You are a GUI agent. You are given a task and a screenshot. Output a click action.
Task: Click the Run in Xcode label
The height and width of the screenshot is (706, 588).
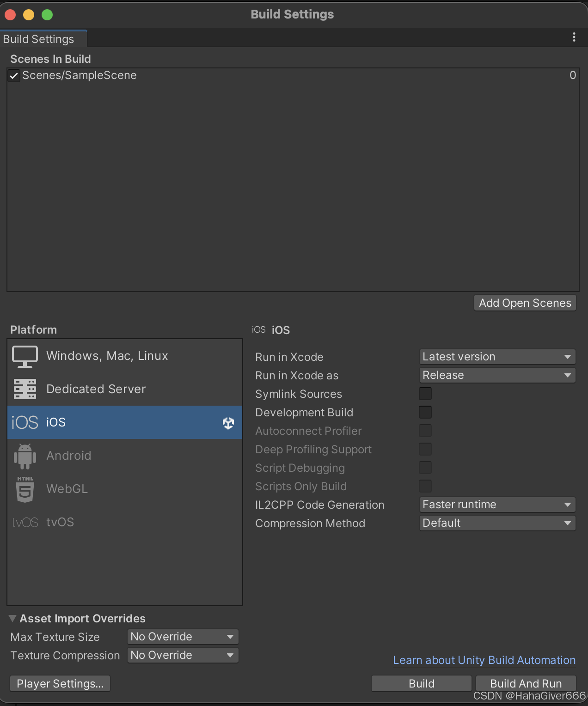(x=289, y=357)
